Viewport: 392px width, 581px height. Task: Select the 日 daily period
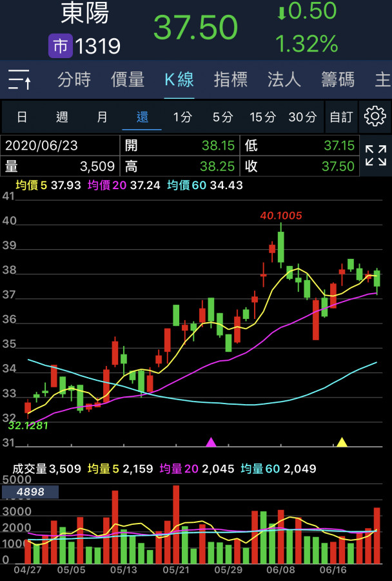click(22, 117)
